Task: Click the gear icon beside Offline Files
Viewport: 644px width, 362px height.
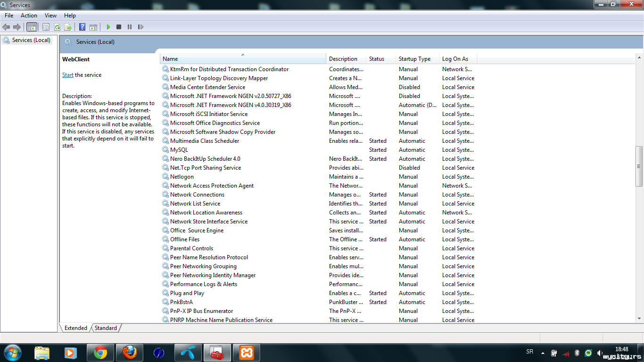Action: tap(165, 239)
